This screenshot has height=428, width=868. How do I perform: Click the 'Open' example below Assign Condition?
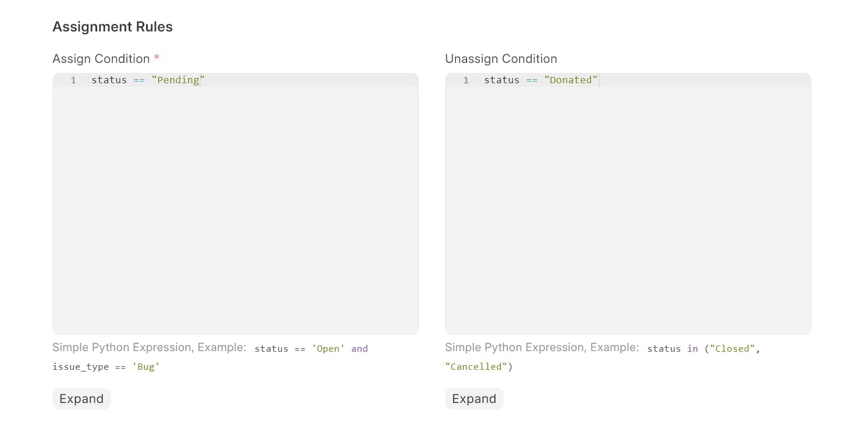pyautogui.click(x=328, y=348)
